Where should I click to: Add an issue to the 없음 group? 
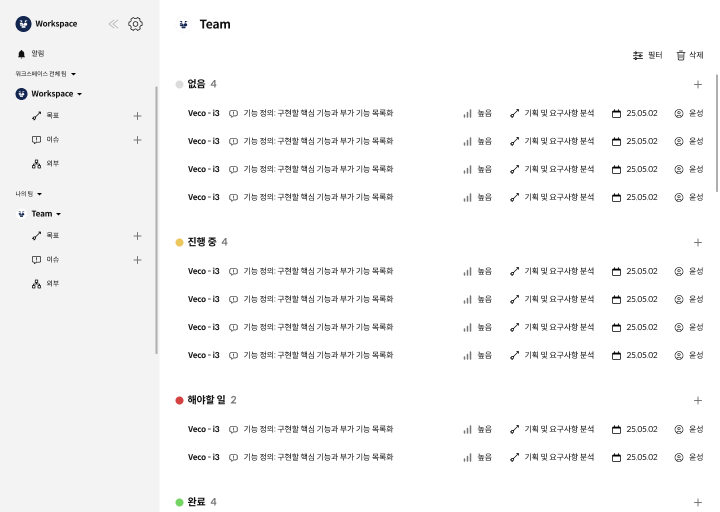(698, 85)
